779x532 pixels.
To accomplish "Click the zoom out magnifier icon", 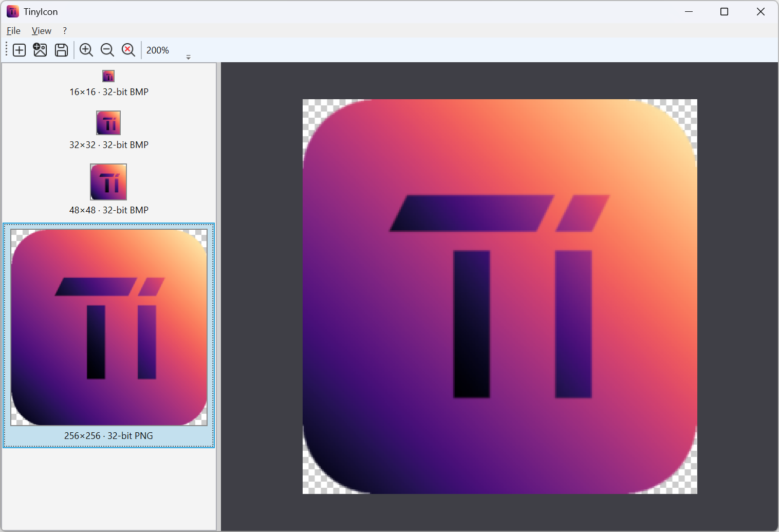I will pos(107,50).
